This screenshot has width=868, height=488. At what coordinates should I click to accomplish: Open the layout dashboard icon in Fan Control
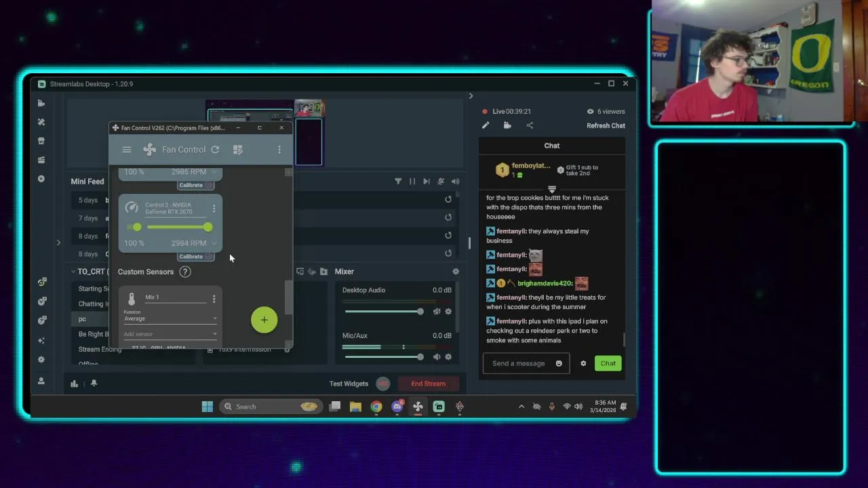click(x=237, y=150)
